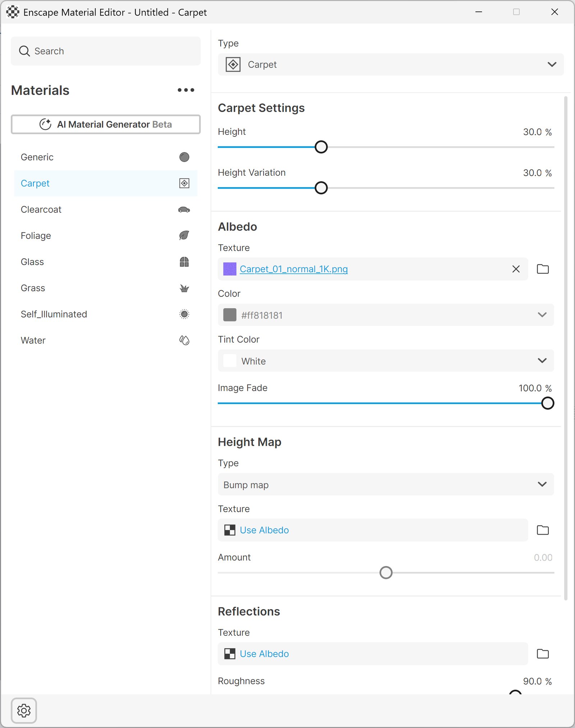Image resolution: width=575 pixels, height=728 pixels.
Task: Click the Water droplet icon
Action: point(184,340)
